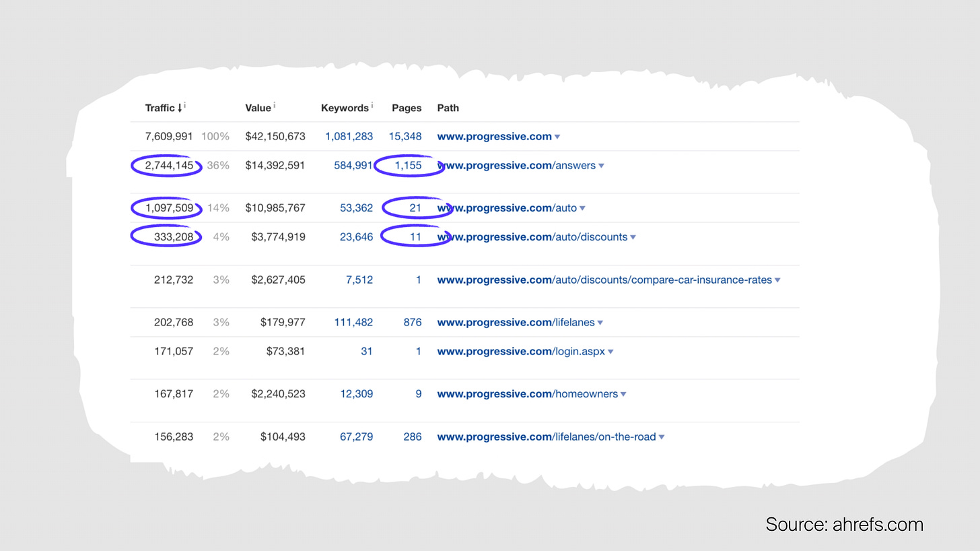Open dropdown arrow next to compare-car-insurance-rates path

pos(777,280)
